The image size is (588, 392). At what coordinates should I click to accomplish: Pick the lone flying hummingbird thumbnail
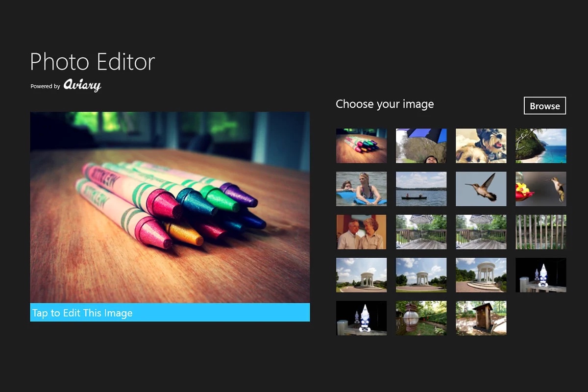click(481, 189)
